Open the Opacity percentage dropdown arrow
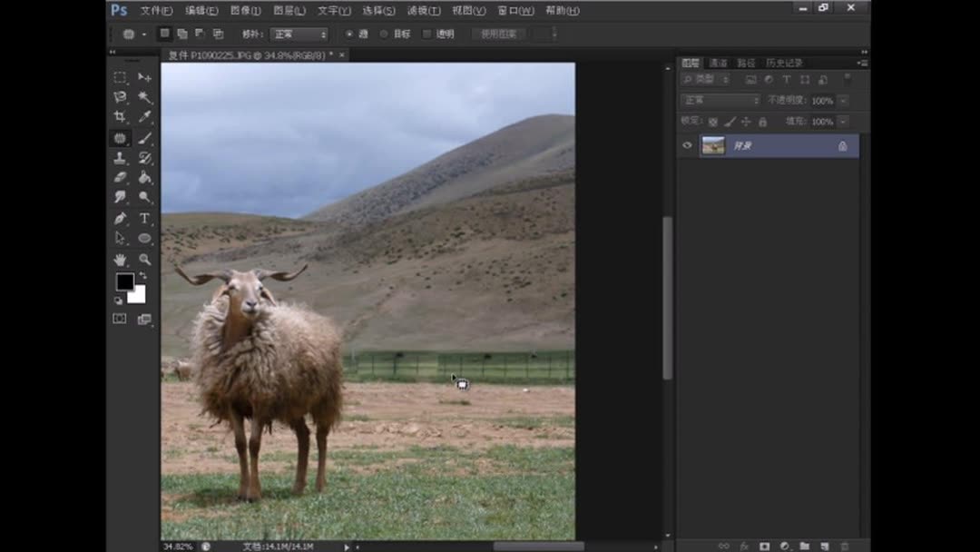The height and width of the screenshot is (552, 980). pyautogui.click(x=844, y=100)
